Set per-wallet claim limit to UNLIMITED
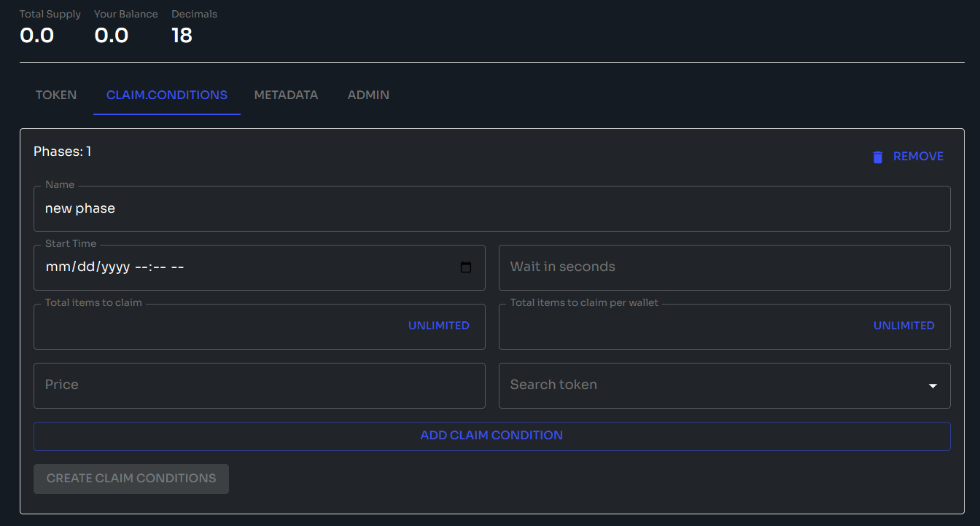Screen dimensions: 980x526 coord(903,326)
